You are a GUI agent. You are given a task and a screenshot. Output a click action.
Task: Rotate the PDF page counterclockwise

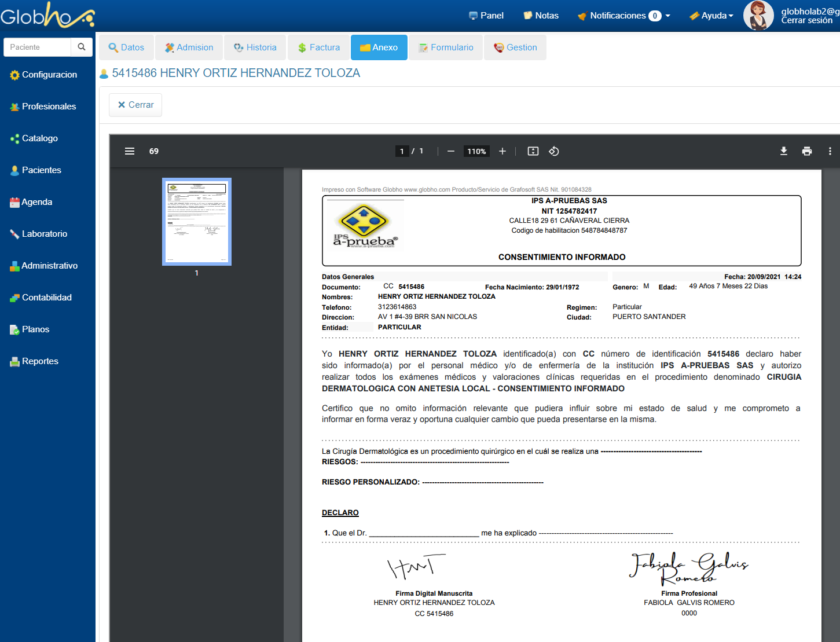coord(553,151)
